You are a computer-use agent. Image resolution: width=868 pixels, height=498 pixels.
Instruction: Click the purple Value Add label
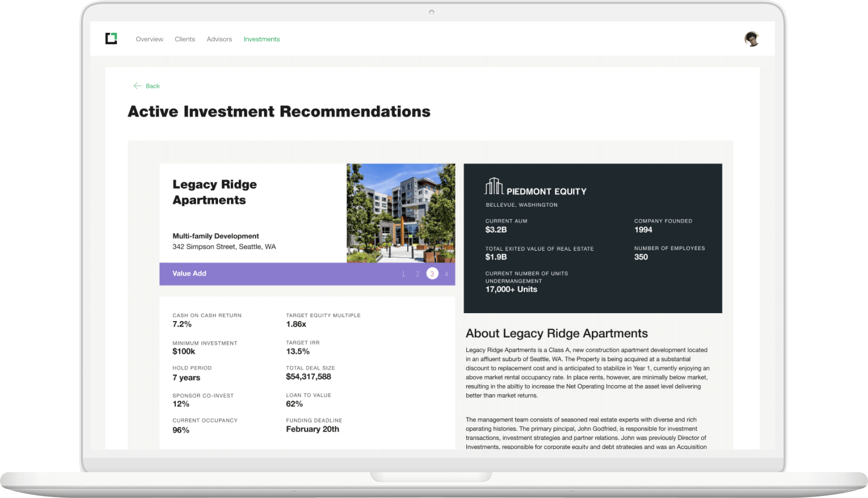click(189, 273)
